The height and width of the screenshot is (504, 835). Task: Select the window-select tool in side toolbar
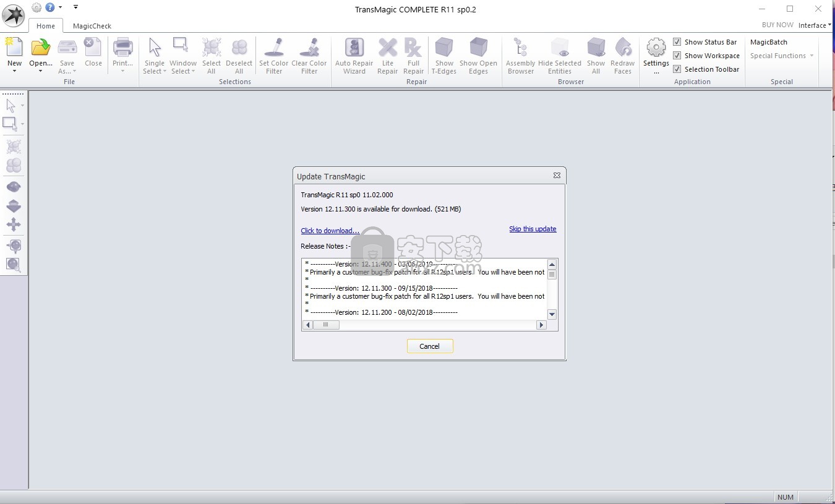11,124
